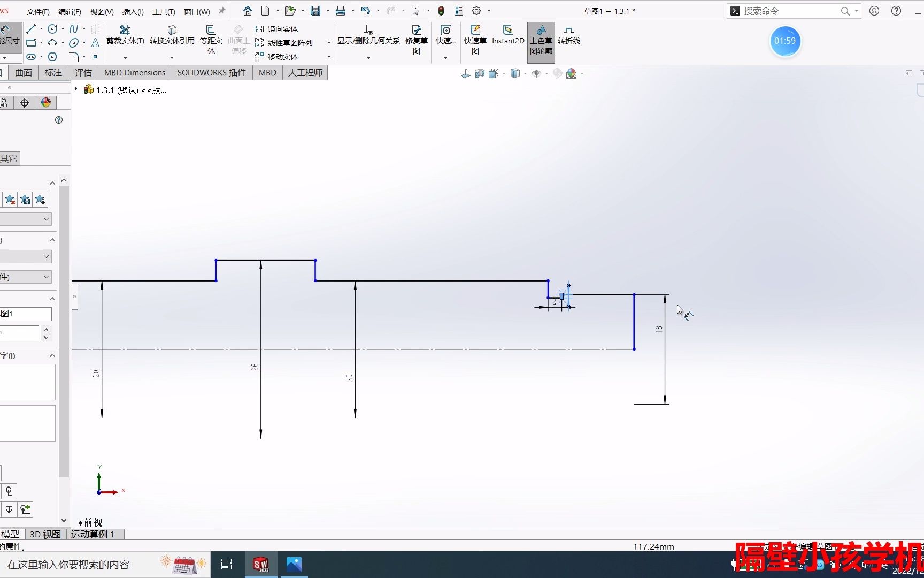Switch to the 3D 视图 bottom tab
Viewport: 924px width, 578px height.
45,534
